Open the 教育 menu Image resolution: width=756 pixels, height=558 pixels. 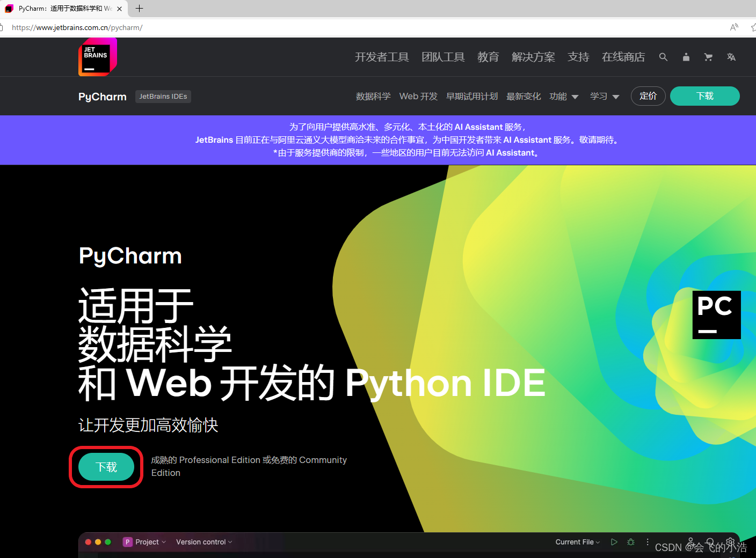[488, 57]
